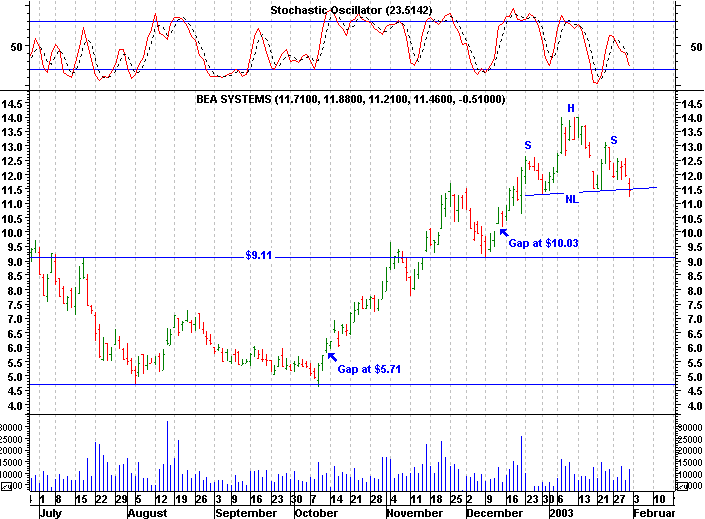
Task: Select the Stochastic Oscillator (23.5142) title
Action: click(x=351, y=10)
